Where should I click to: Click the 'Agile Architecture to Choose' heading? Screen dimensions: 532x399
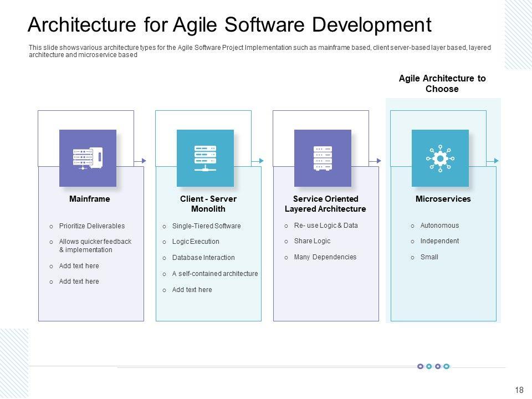[x=442, y=84]
